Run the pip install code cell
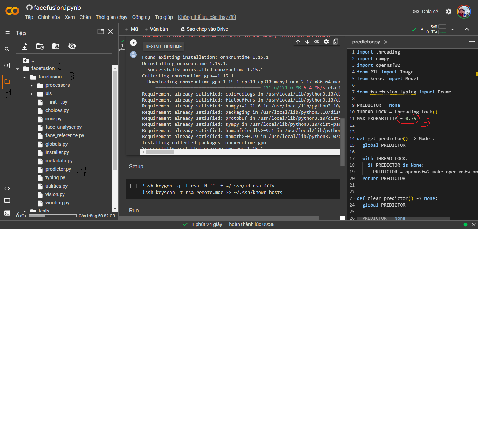The width and height of the screenshot is (478, 448). (x=133, y=43)
